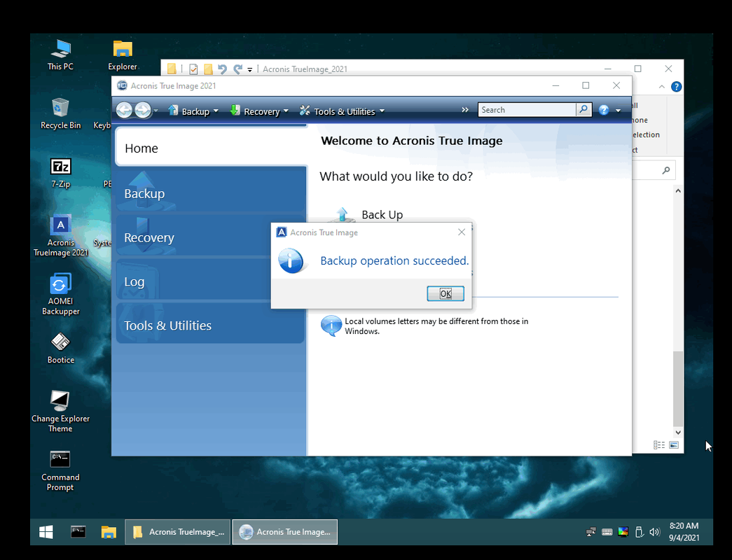Click the Acronis Search input field
Screen dimensions: 732x560
coord(527,110)
